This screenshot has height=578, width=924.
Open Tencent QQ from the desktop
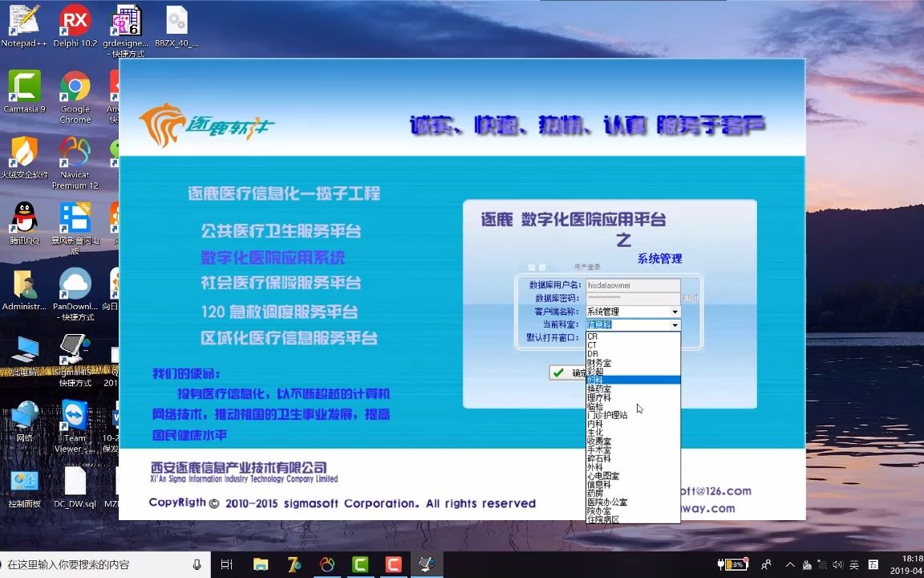pyautogui.click(x=24, y=217)
